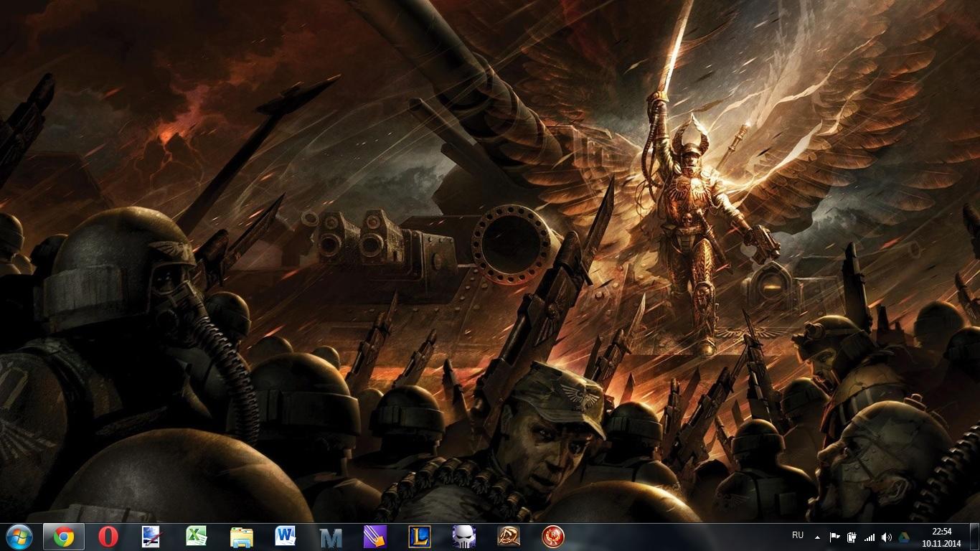Show hidden system tray icons
980x551 pixels.
[x=819, y=537]
